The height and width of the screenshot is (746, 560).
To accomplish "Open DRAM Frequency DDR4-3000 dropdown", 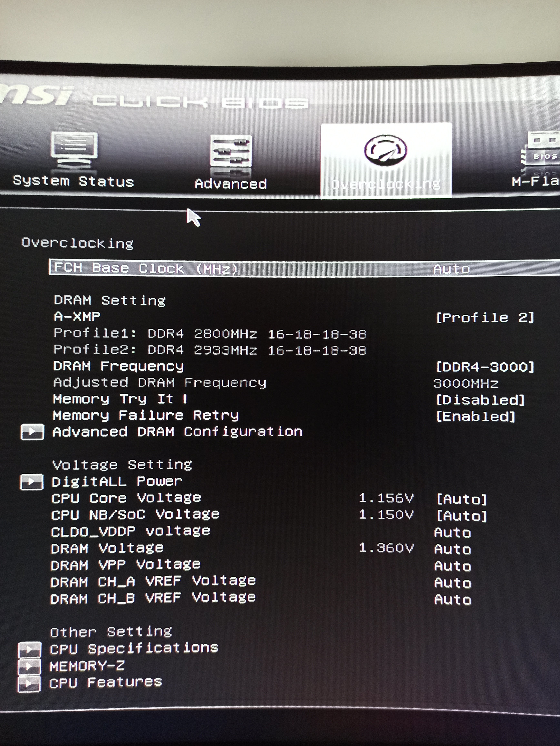I will tap(485, 367).
